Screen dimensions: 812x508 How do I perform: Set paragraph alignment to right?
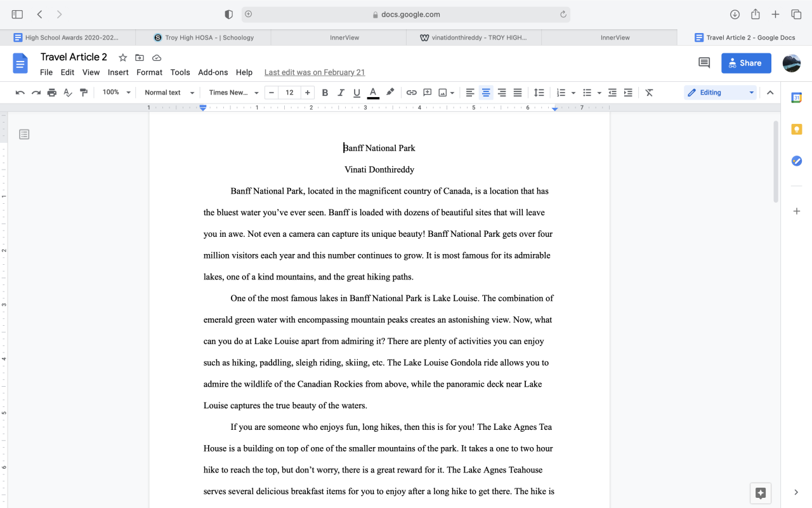point(502,93)
